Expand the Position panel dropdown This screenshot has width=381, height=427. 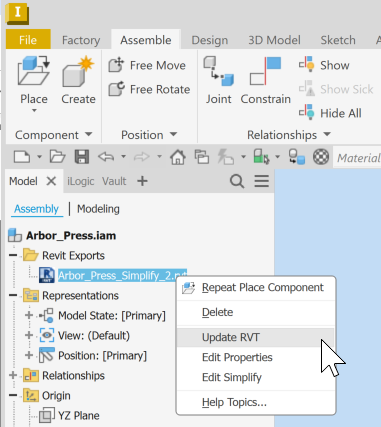173,134
